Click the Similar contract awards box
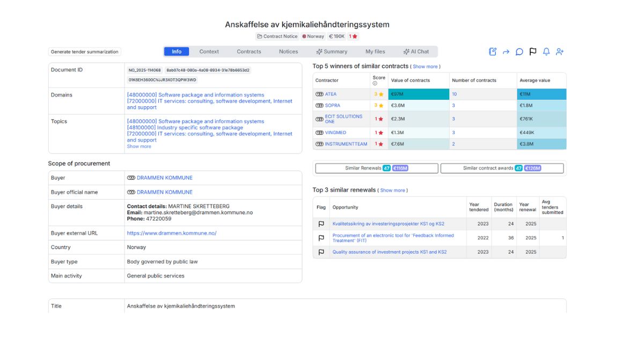 click(x=502, y=168)
